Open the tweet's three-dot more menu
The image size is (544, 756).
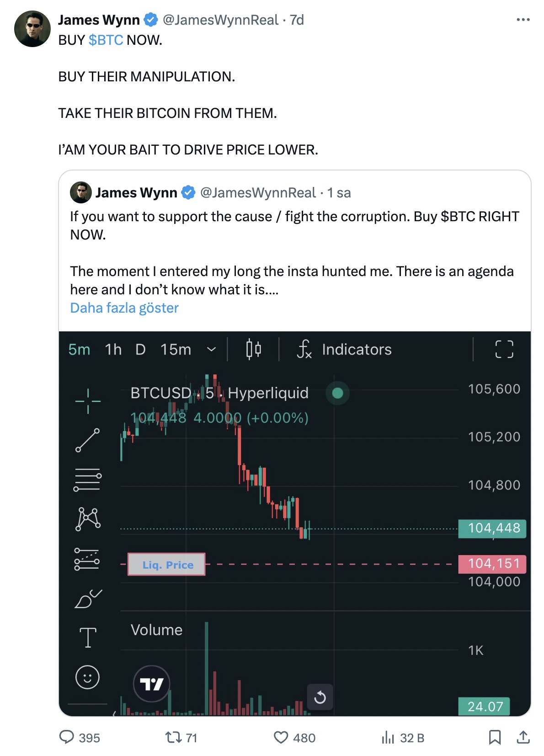[523, 20]
